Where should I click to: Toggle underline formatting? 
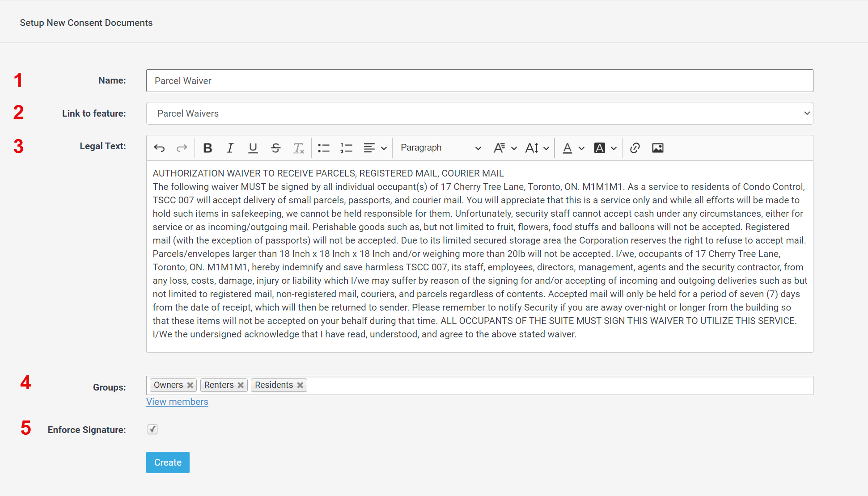pos(253,148)
